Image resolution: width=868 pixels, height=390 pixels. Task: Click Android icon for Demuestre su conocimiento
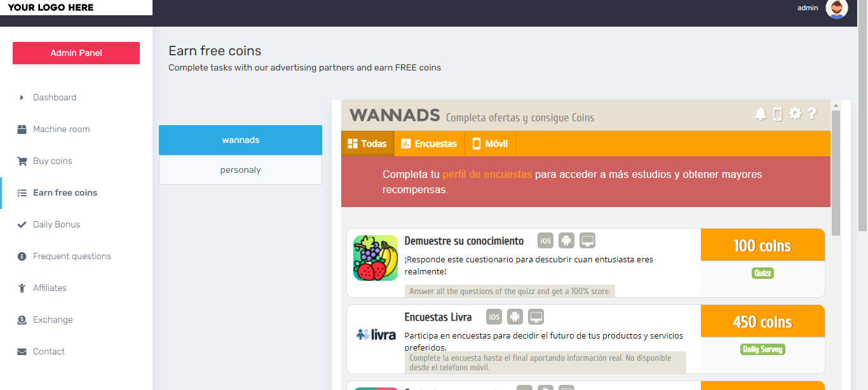pos(566,241)
